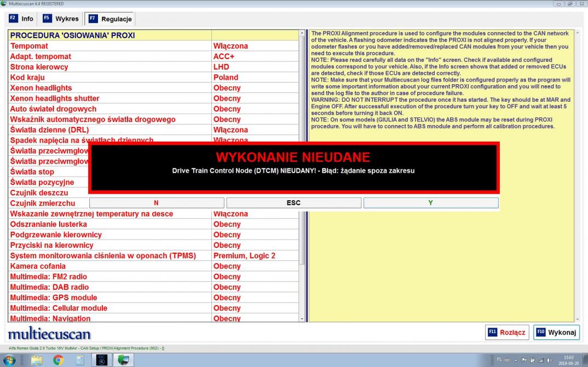Click the network signal tray icon
The image size is (588, 367).
point(541,360)
